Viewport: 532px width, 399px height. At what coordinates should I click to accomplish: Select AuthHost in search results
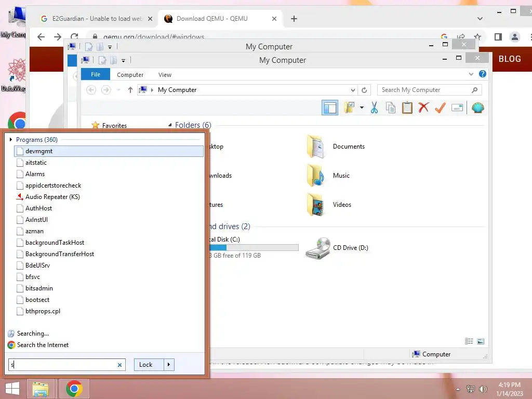[x=109, y=208]
